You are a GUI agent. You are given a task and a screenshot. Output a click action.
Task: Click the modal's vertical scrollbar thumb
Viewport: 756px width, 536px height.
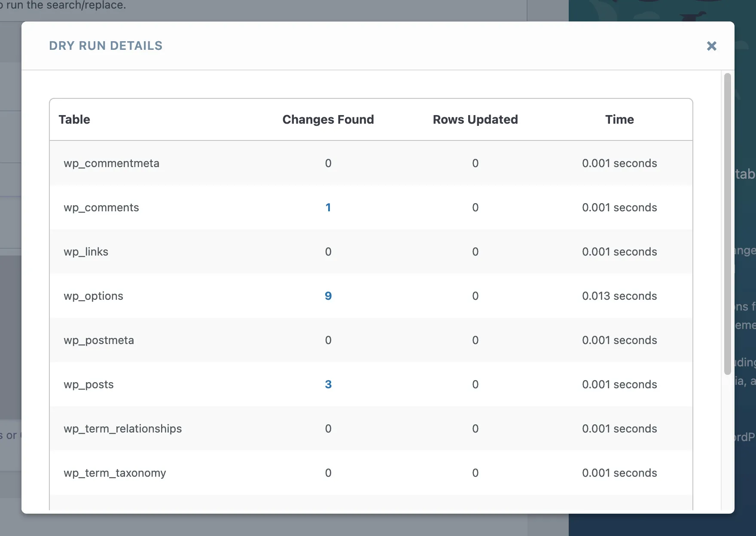click(x=727, y=223)
